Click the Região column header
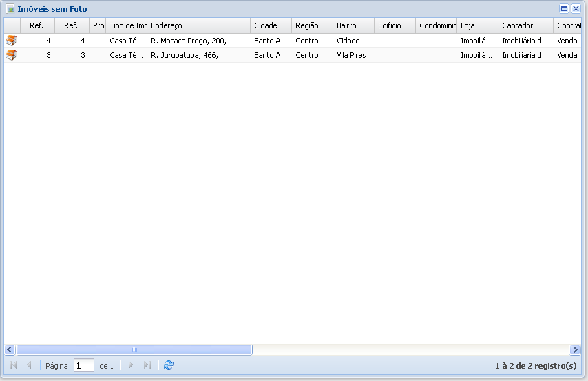Viewport: 588px width, 381px height. [311, 25]
